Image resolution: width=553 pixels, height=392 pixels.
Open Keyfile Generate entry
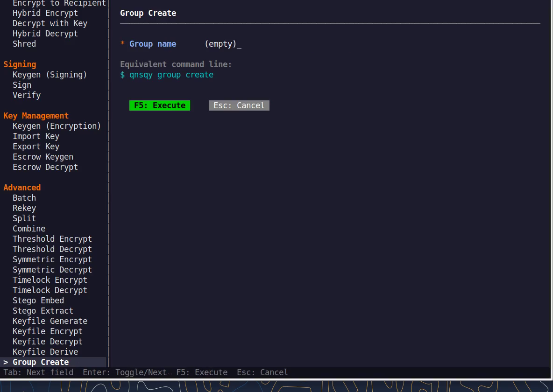[x=50, y=321]
